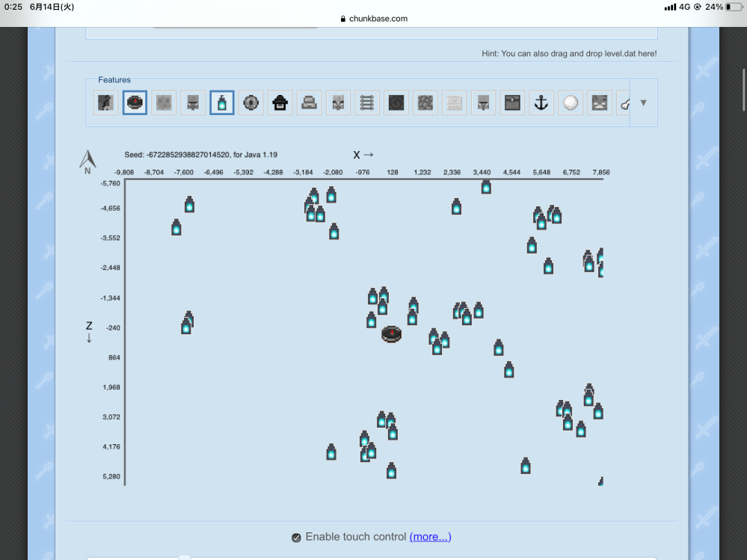Enable the Mineshaft rails feature
Screen dimensions: 747x560
coord(367,103)
